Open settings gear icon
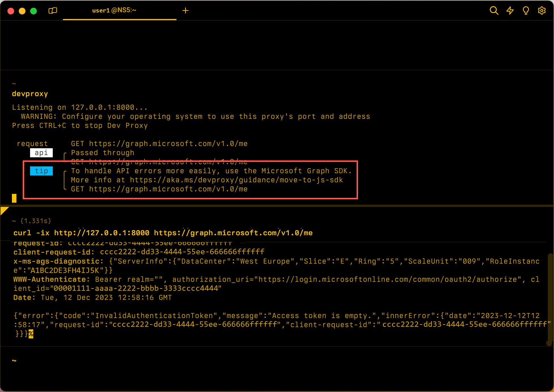Image resolution: width=554 pixels, height=392 pixels. click(x=542, y=10)
